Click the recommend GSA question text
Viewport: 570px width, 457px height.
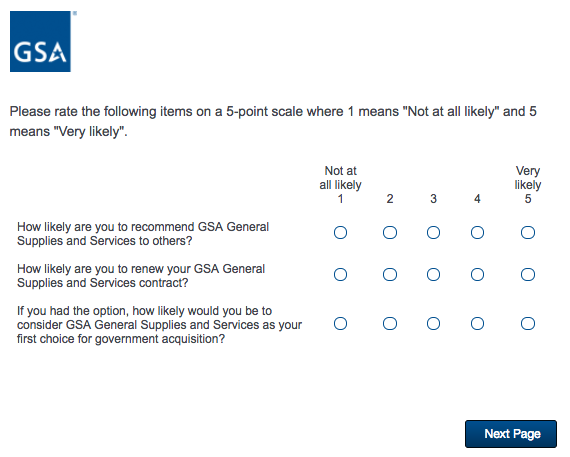click(x=143, y=234)
